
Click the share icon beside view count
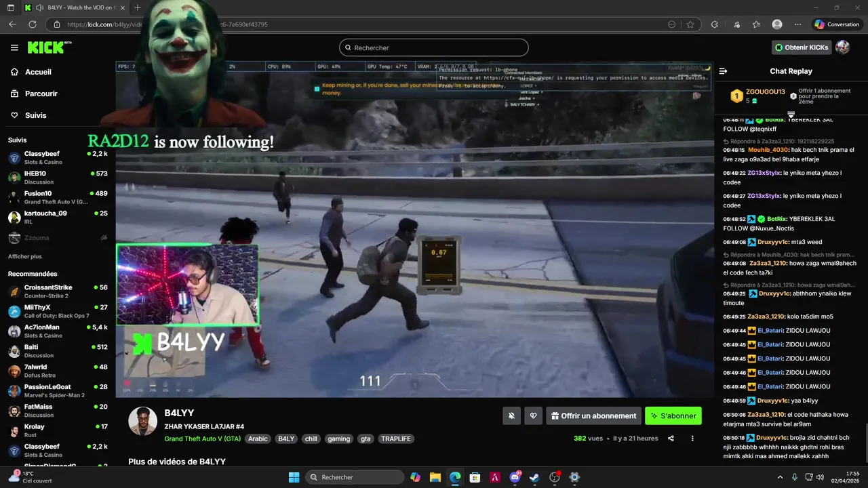[x=671, y=439]
